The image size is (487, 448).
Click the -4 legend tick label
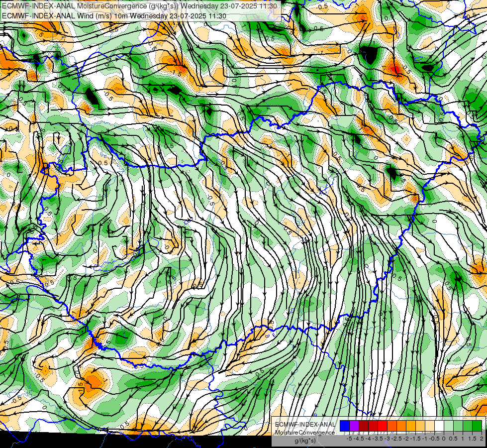point(368,439)
